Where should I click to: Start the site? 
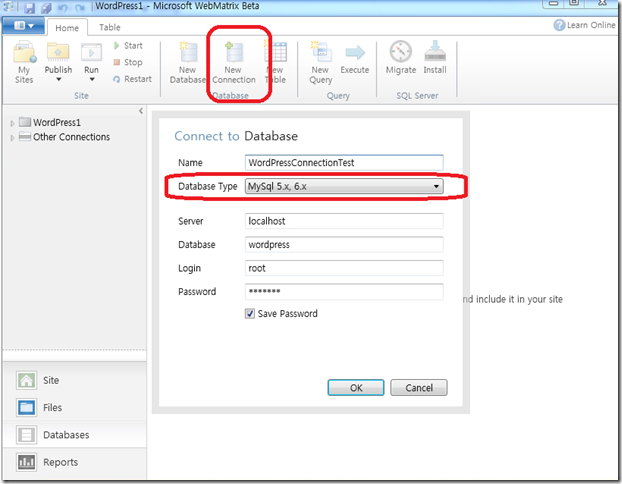[128, 46]
